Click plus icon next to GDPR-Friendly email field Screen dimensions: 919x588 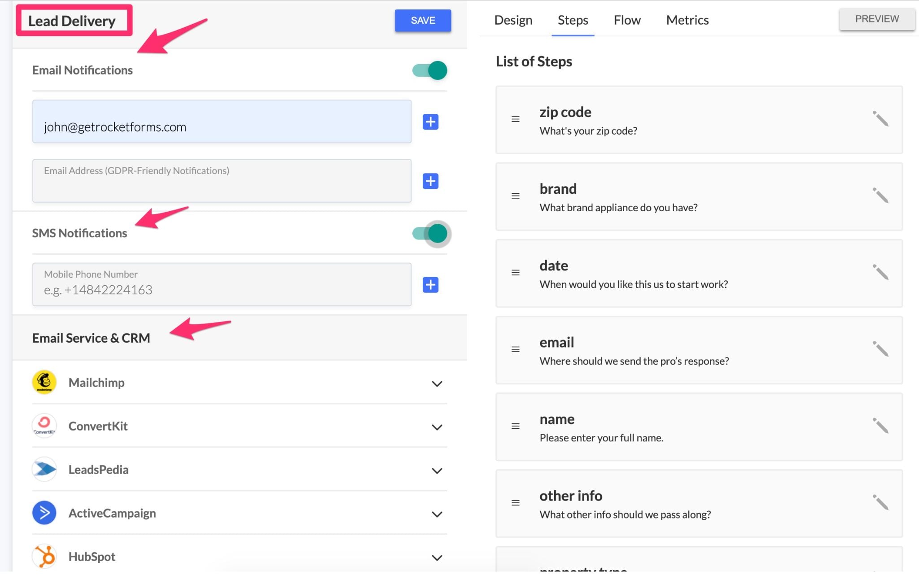[x=430, y=181]
